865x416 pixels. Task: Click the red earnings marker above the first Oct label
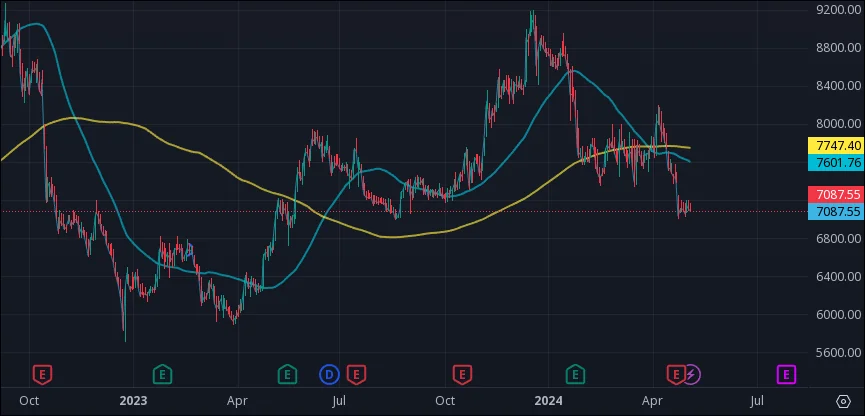[x=42, y=374]
